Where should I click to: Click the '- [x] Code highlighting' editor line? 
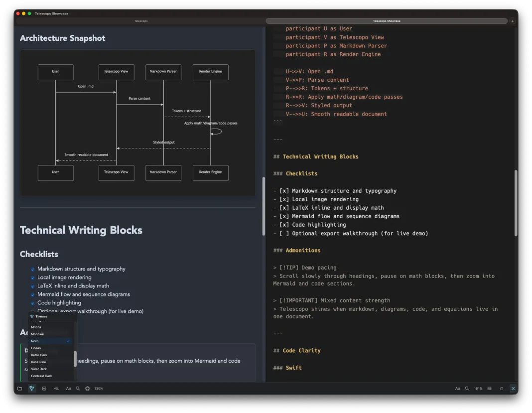pyautogui.click(x=309, y=225)
